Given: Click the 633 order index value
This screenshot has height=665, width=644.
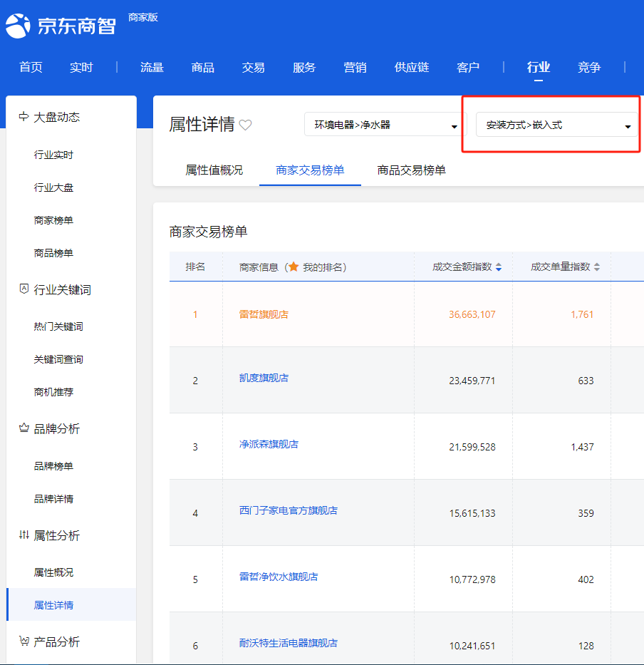Looking at the screenshot, I should coord(586,381).
